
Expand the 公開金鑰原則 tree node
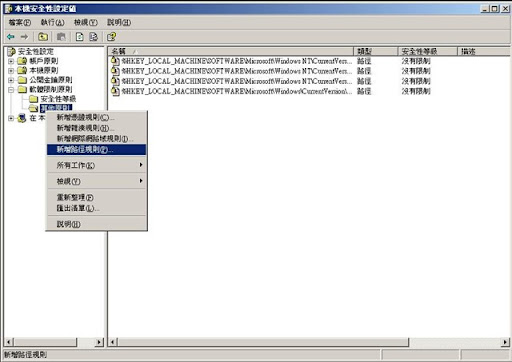[x=11, y=80]
